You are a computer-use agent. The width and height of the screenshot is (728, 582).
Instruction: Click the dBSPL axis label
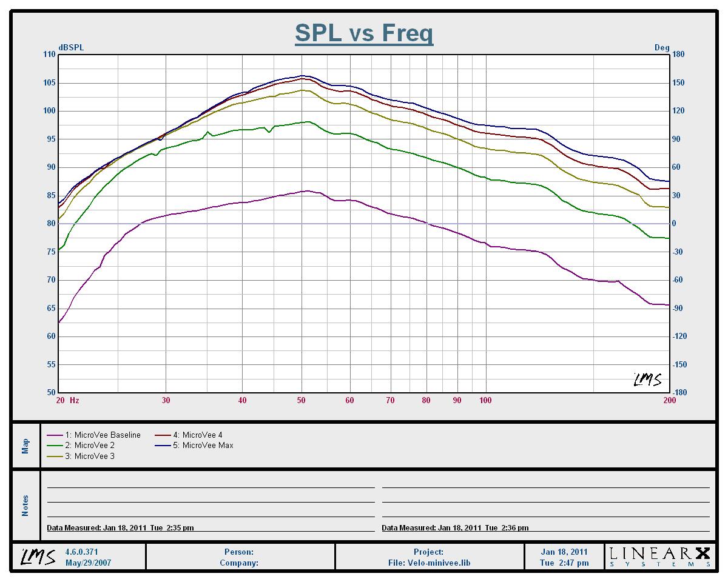pyautogui.click(x=71, y=48)
